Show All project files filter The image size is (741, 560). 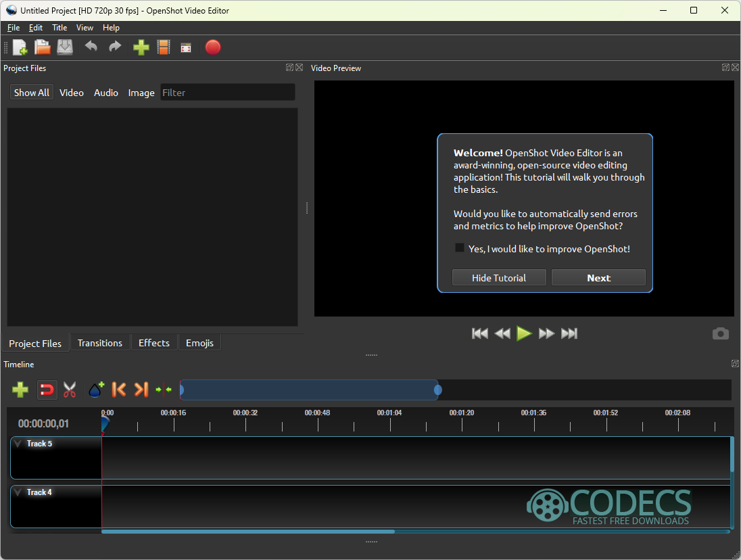(x=32, y=93)
